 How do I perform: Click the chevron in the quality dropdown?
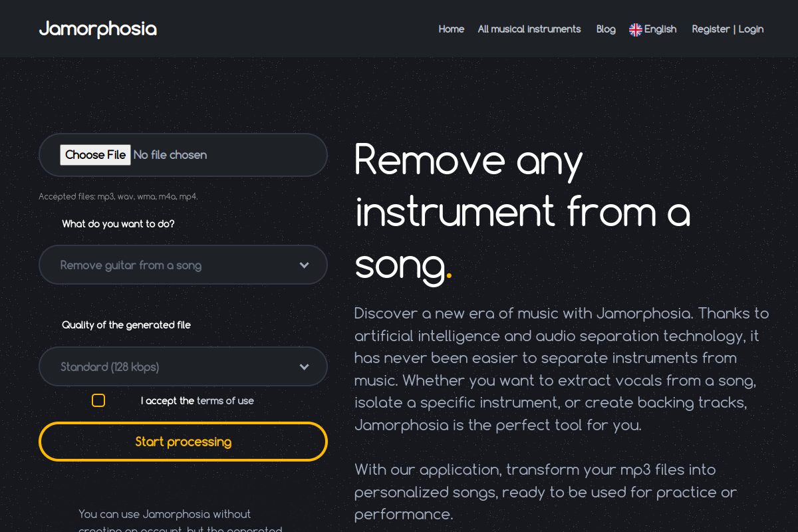click(x=304, y=367)
